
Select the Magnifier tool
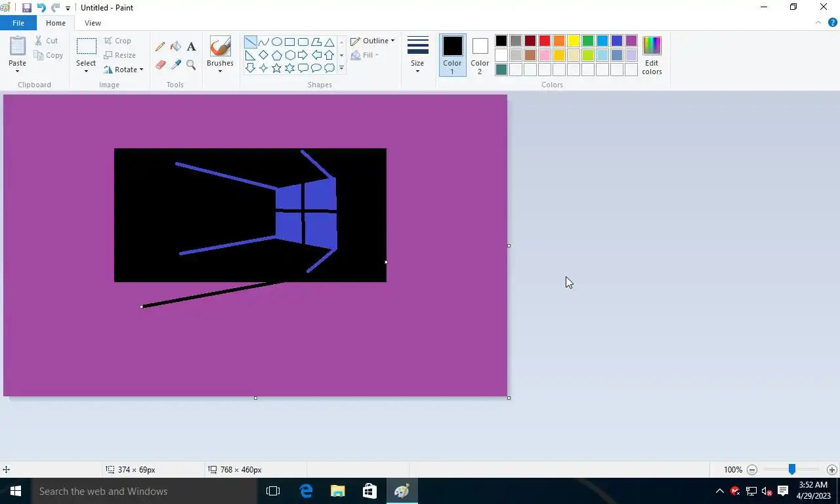coord(191,64)
